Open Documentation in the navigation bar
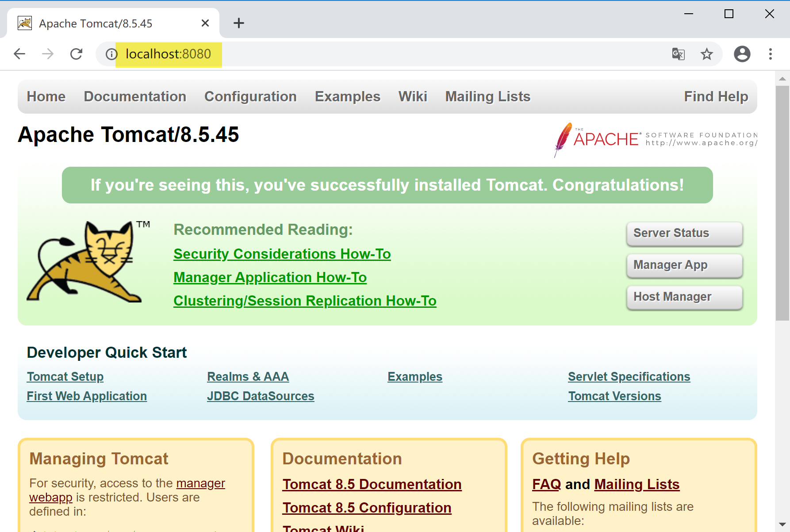The image size is (790, 532). pyautogui.click(x=135, y=96)
